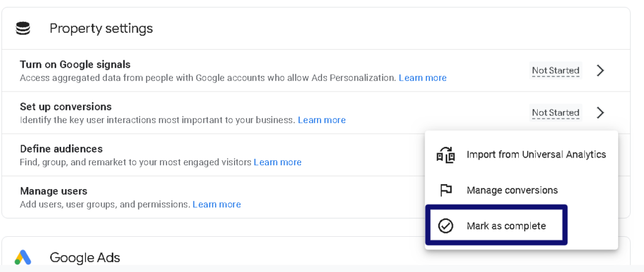The width and height of the screenshot is (644, 272).
Task: Click the Google Ads logo icon
Action: [x=23, y=257]
